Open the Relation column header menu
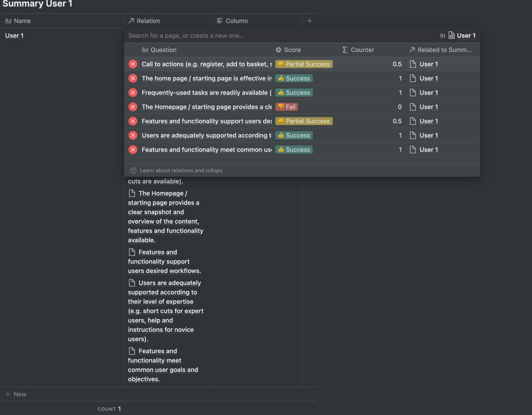Image resolution: width=532 pixels, height=415 pixels. click(x=169, y=21)
